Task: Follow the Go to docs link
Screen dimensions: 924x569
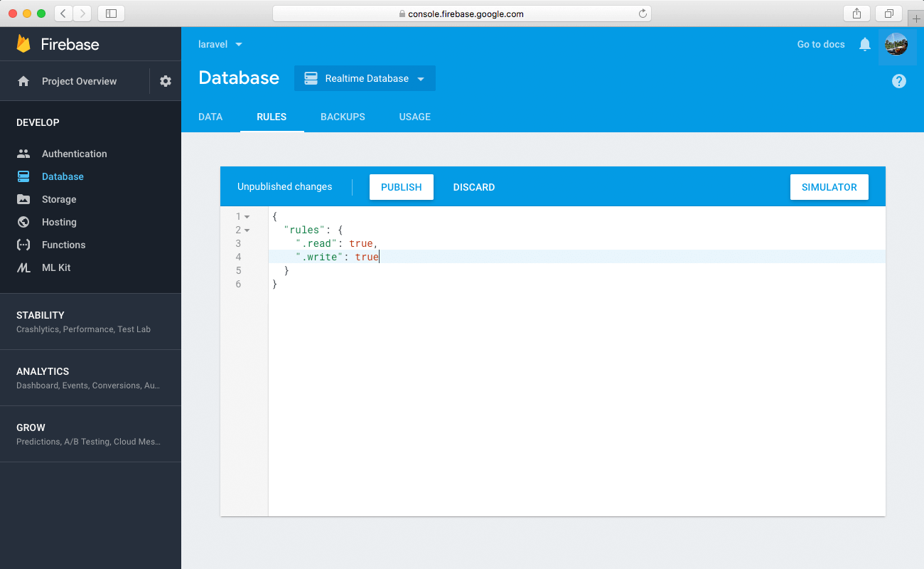Action: pos(821,44)
